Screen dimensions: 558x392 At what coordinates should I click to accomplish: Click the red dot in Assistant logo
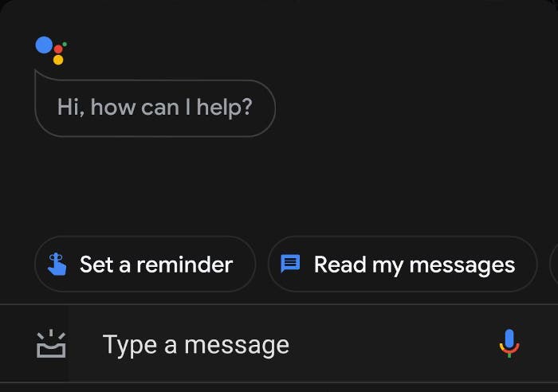(x=58, y=49)
